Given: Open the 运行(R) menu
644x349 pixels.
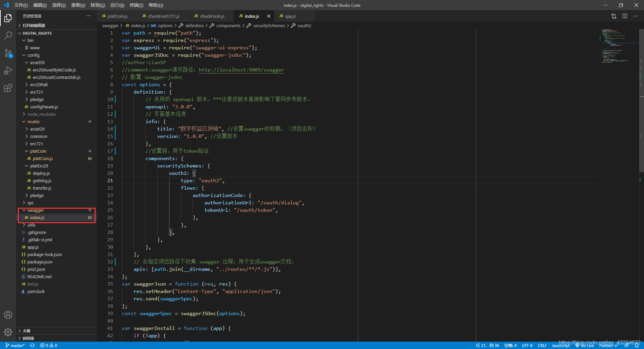Looking at the screenshot, I should 117,5.
